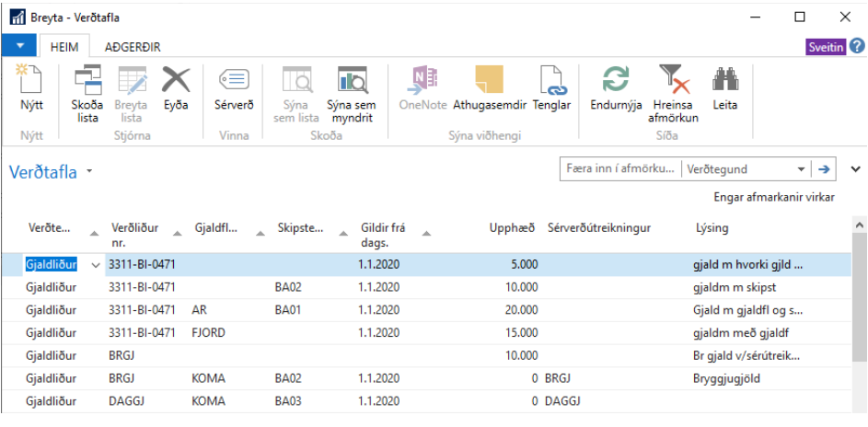Screen dimensions: 868x427
Task: Expand the filter pane chevron
Action: click(x=855, y=169)
